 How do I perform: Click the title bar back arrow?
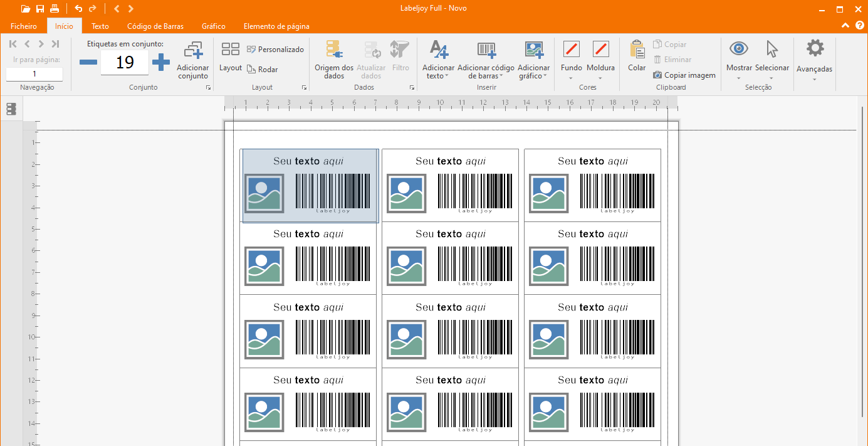click(x=117, y=9)
